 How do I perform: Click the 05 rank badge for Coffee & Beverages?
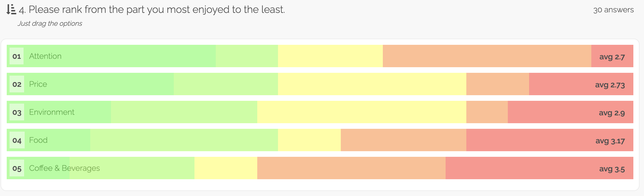click(17, 168)
